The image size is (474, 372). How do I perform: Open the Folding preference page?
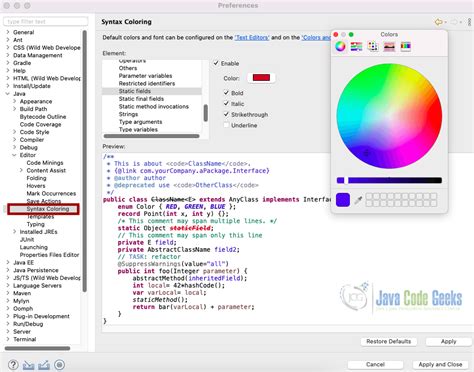[36, 178]
